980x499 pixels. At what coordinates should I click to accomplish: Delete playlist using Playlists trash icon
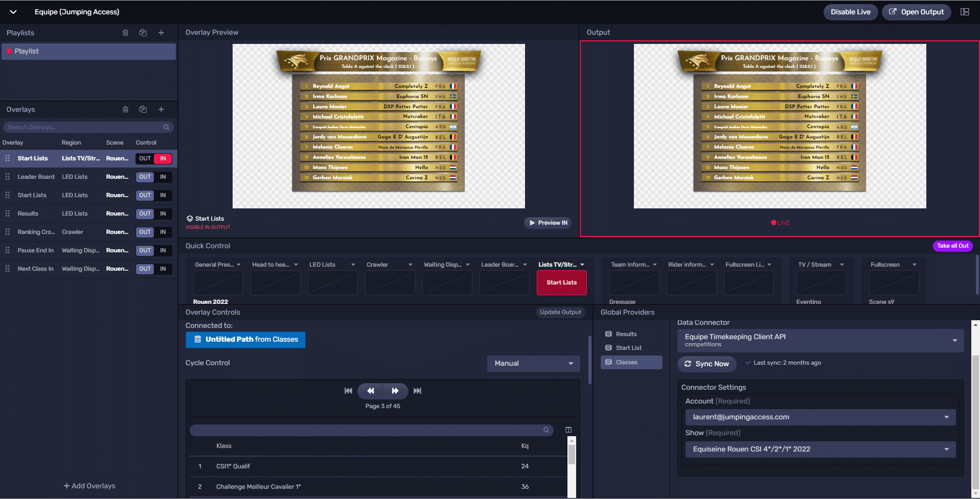point(125,33)
